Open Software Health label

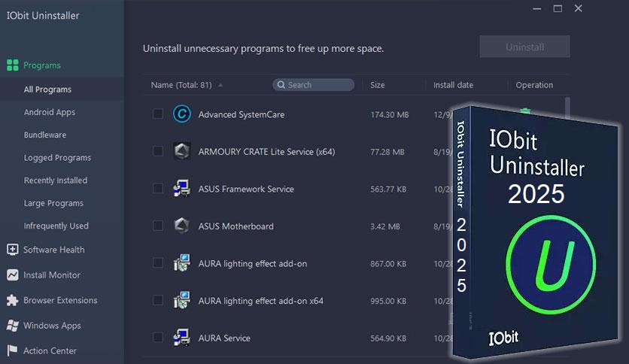click(x=53, y=250)
